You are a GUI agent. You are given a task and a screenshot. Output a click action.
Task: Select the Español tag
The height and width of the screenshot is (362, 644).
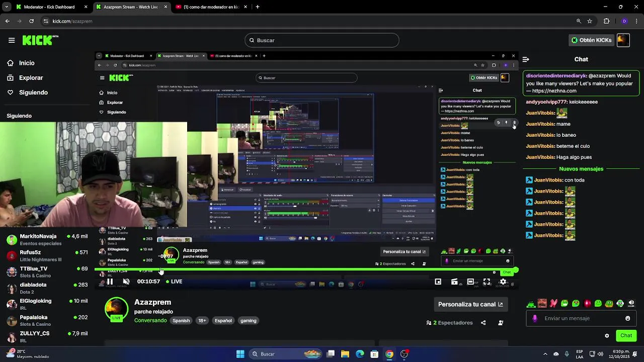pos(223,320)
